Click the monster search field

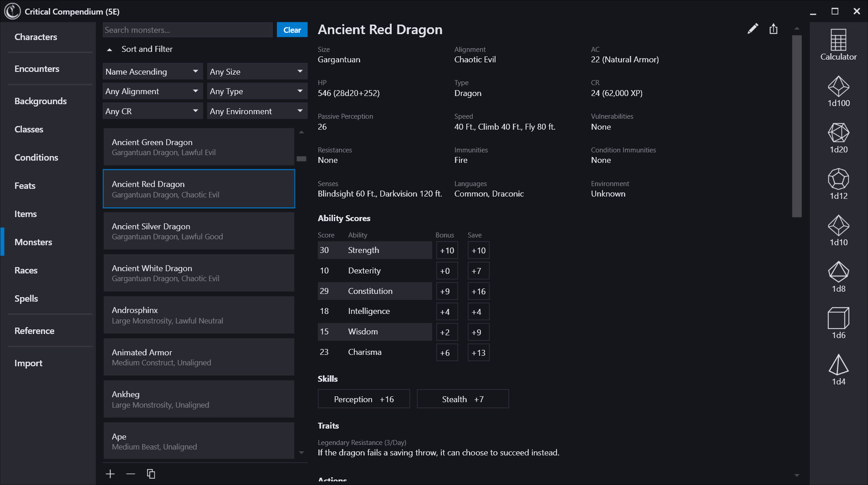point(187,30)
